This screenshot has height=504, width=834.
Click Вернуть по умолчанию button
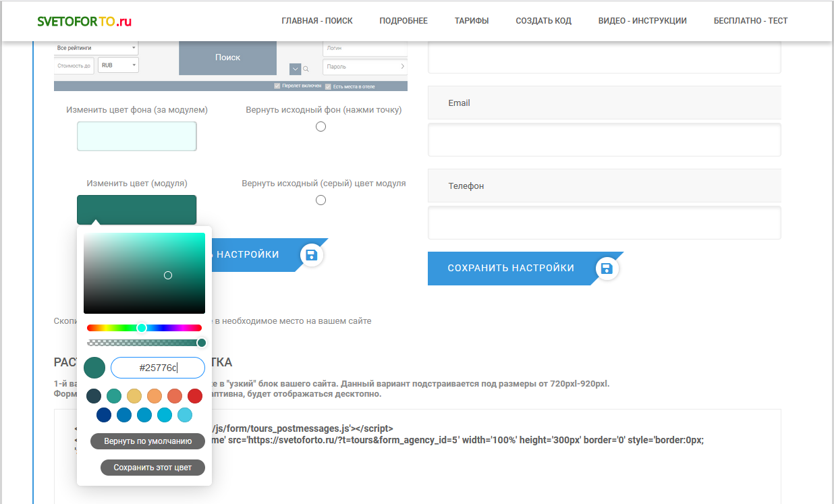click(x=148, y=441)
